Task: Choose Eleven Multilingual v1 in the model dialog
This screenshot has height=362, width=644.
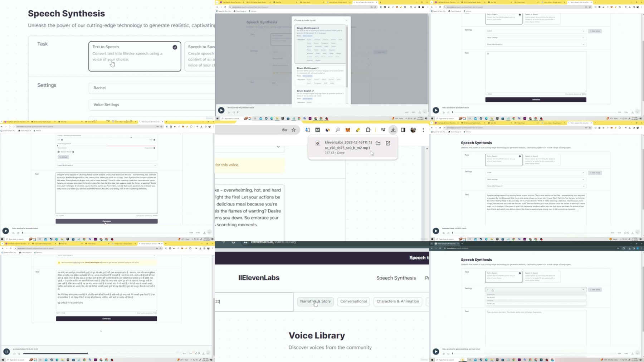Action: [x=320, y=76]
